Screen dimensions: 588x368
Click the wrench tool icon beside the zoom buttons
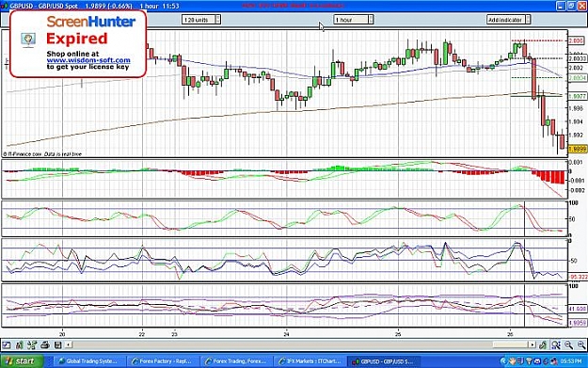(x=543, y=344)
